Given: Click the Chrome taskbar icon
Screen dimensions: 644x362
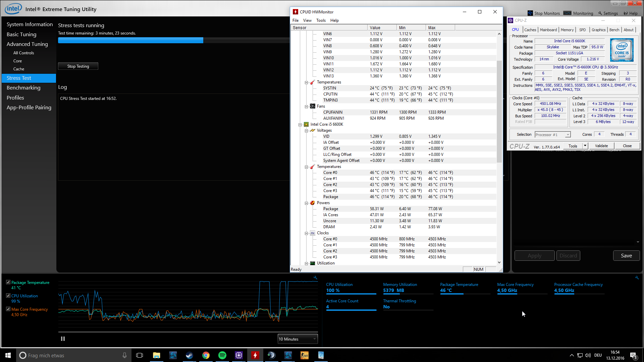Looking at the screenshot, I should 206,355.
